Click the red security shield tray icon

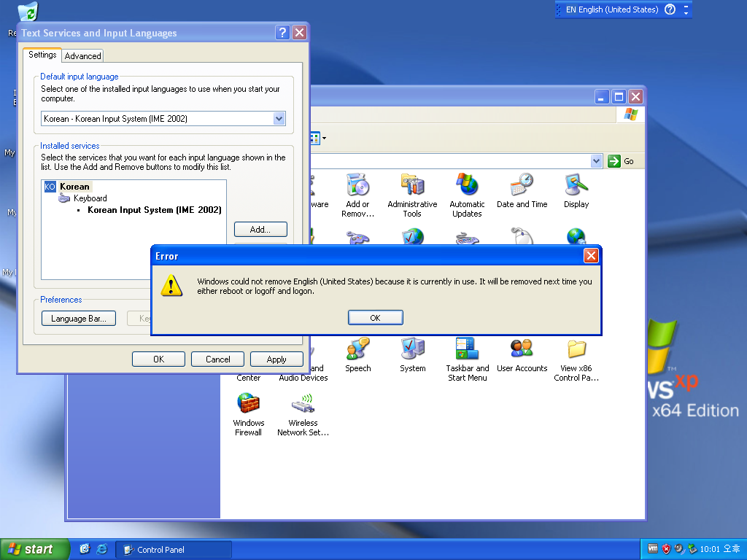point(666,549)
